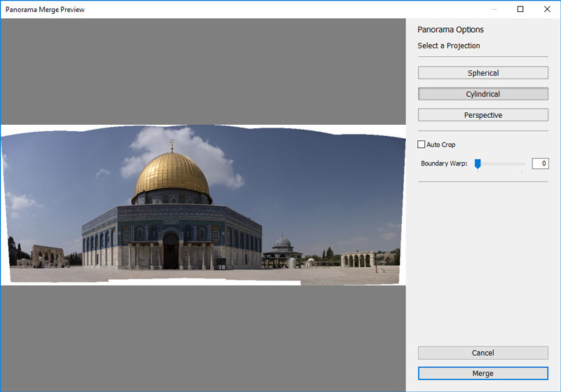Click the Auto Crop label text

(441, 144)
